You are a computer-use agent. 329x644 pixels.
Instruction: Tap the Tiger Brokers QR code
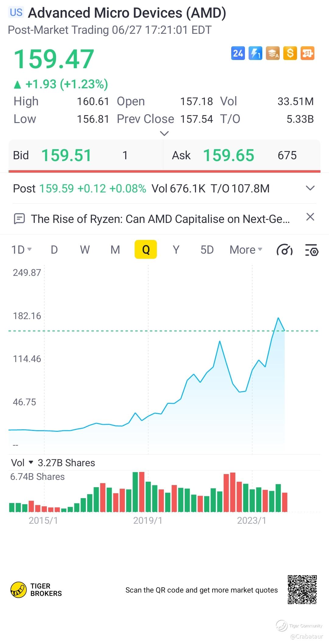coord(302,590)
